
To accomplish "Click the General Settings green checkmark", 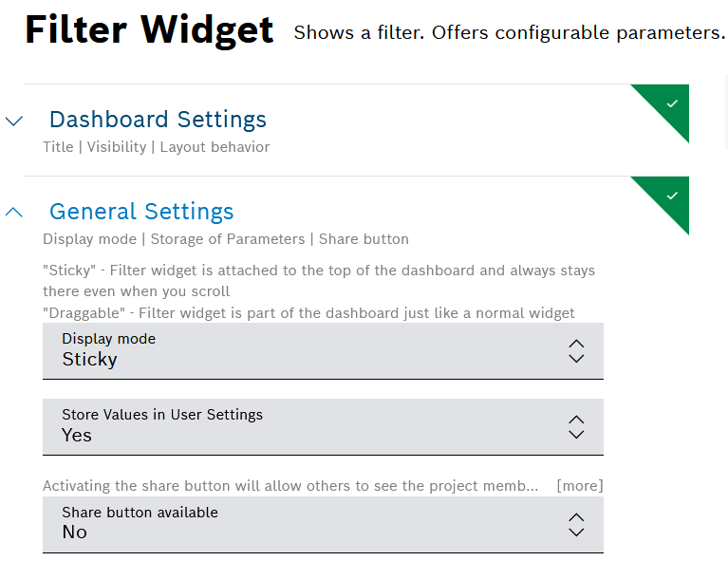I will click(672, 196).
